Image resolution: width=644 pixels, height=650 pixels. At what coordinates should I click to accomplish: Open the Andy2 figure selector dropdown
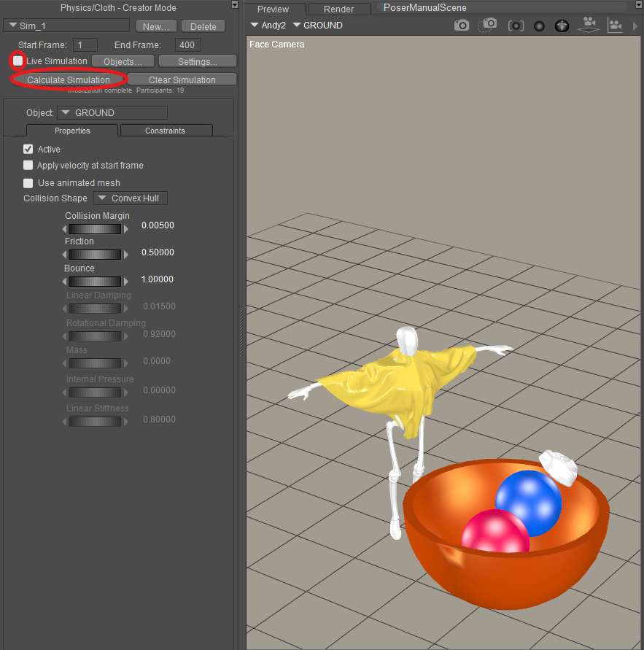pos(268,26)
